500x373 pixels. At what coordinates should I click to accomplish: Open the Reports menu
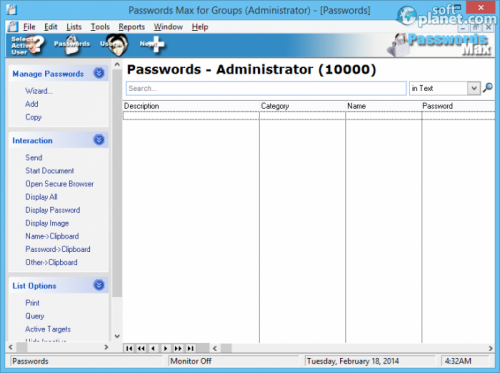coord(131,27)
